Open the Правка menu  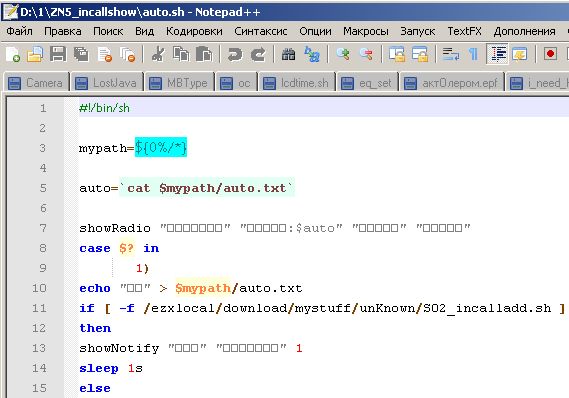(63, 31)
